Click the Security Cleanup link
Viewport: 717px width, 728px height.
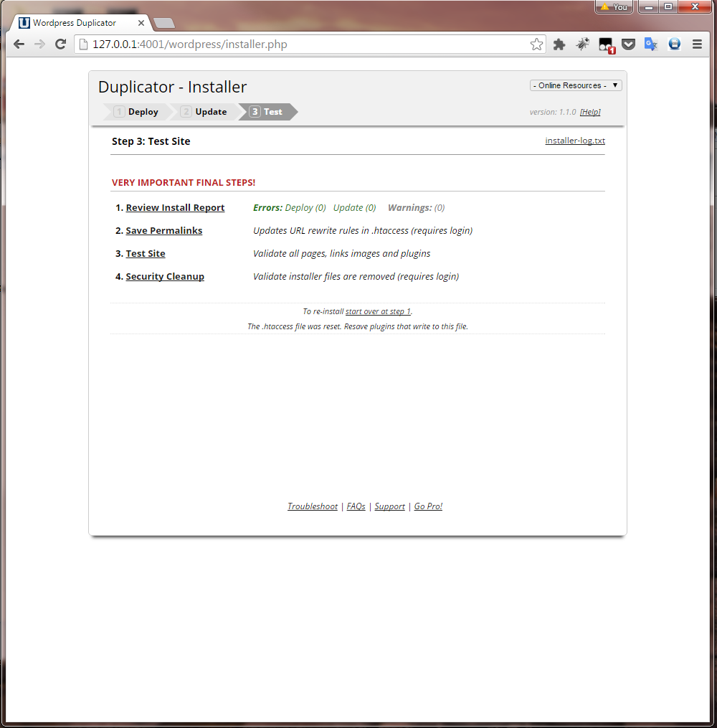point(165,276)
